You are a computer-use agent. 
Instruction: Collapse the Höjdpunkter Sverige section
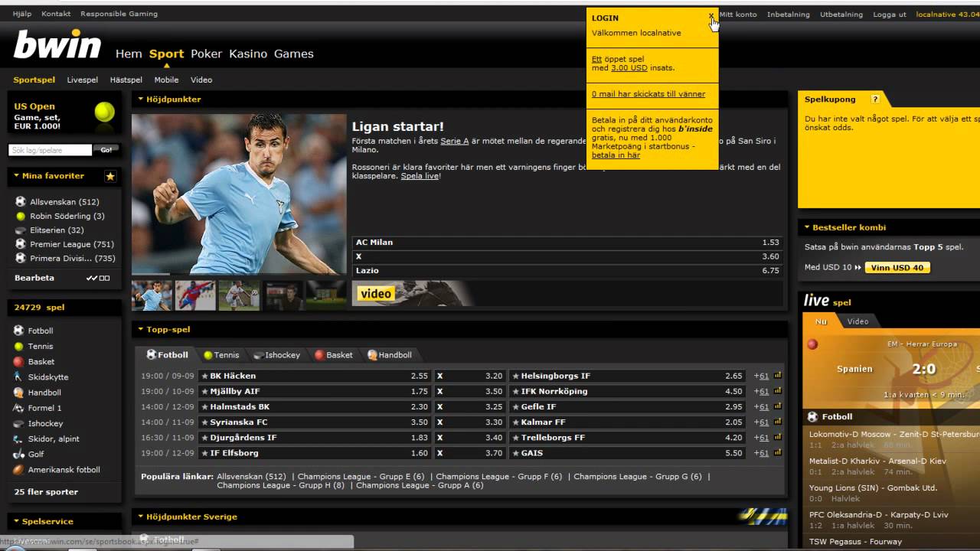coord(140,517)
